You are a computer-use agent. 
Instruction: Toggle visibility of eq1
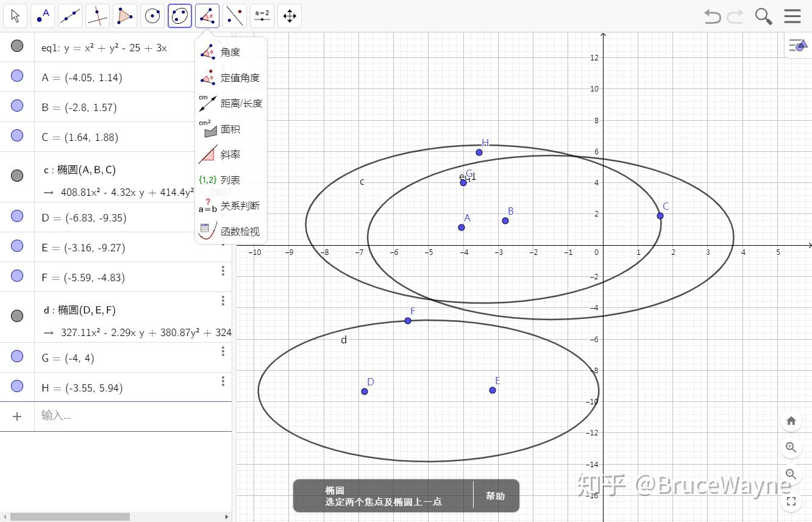pos(17,46)
